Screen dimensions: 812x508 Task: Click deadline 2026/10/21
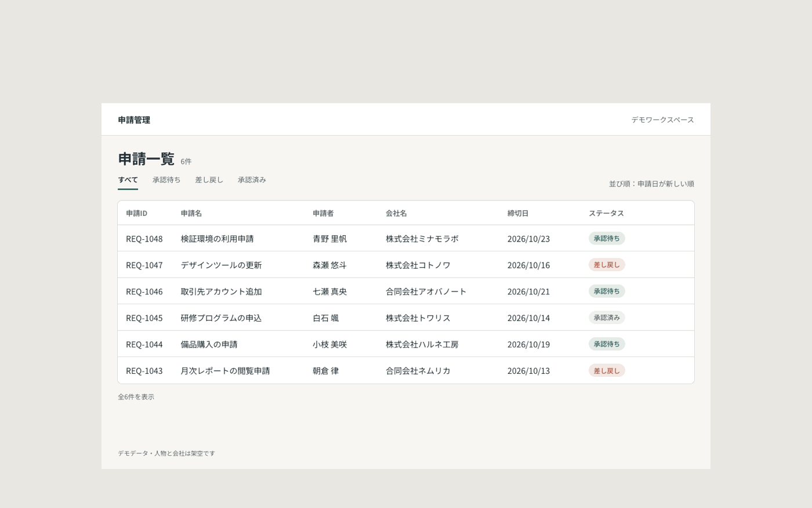528,291
